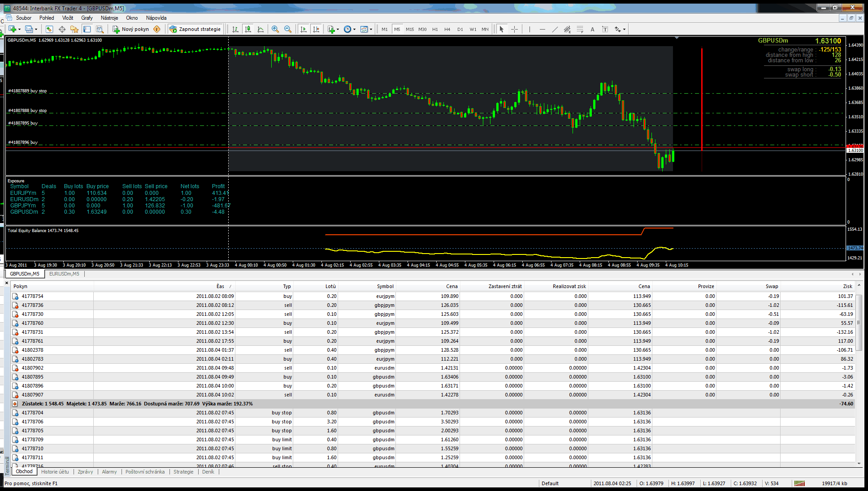Click the terminal panel vertical scrollbar
Screen dimensions: 868x491
[x=859, y=323]
